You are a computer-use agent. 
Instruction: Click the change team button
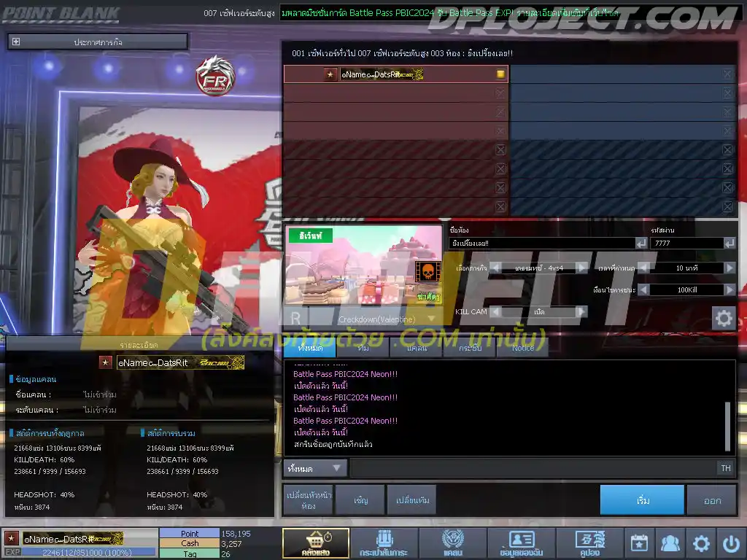pyautogui.click(x=413, y=500)
